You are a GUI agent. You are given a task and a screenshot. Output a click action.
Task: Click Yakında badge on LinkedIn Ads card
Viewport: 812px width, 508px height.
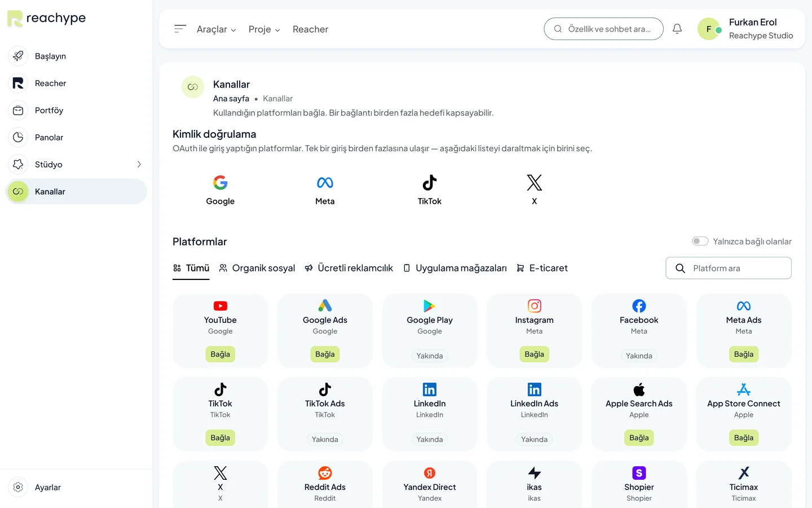[535, 439]
